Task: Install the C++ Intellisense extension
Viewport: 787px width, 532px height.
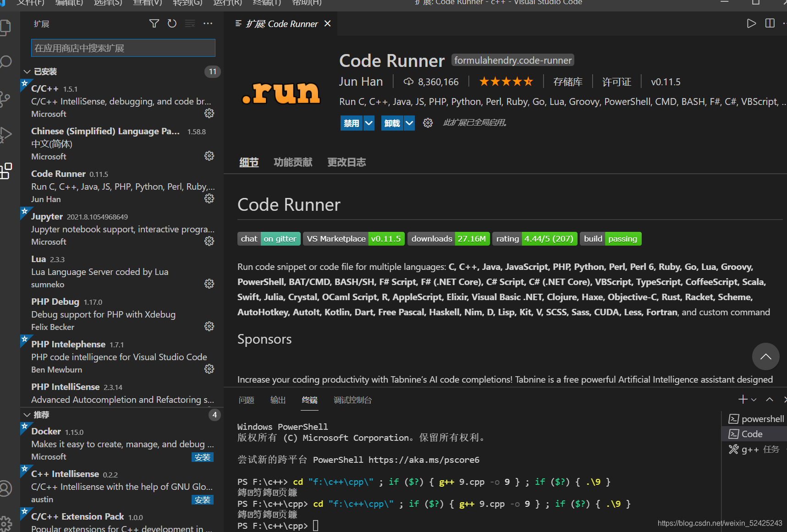Action: [202, 500]
